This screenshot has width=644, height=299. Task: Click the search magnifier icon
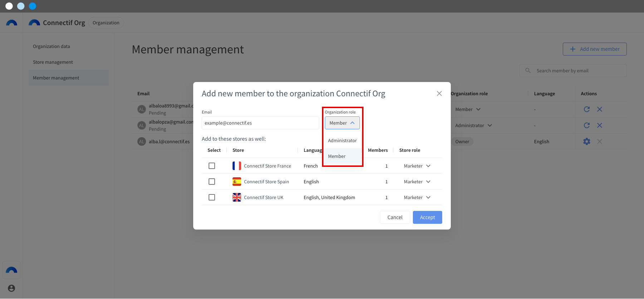528,71
